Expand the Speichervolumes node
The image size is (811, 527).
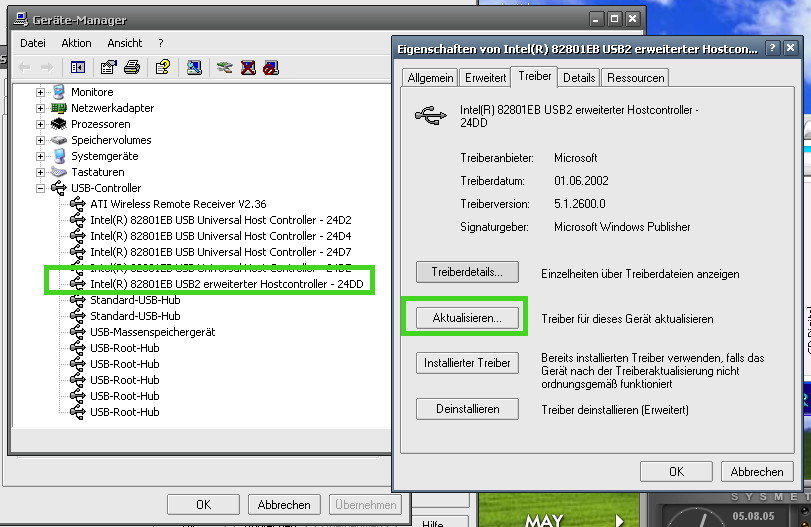pos(40,141)
